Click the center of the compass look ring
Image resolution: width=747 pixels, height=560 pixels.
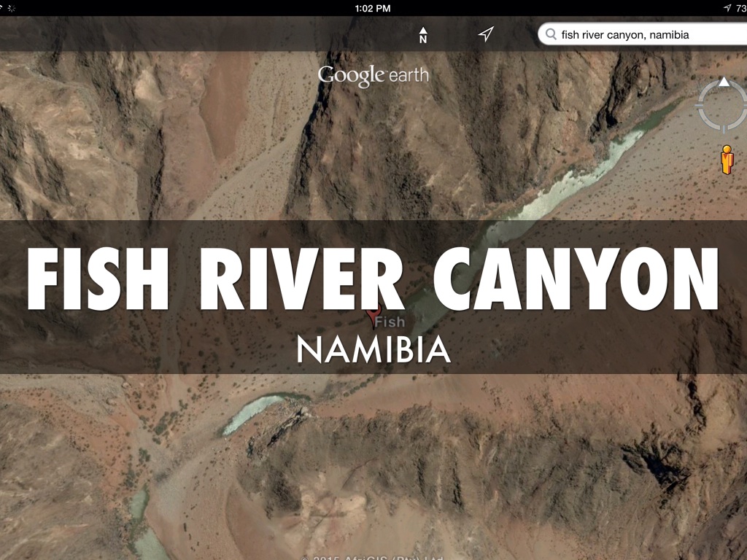click(723, 105)
